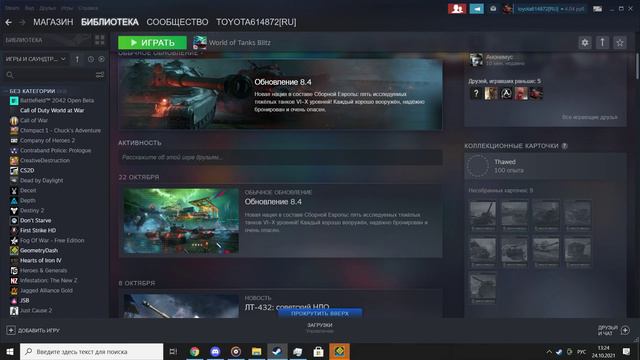Open Chrome from the taskbar
Image resolution: width=640 pixels, height=360 pixels.
pyautogui.click(x=195, y=351)
